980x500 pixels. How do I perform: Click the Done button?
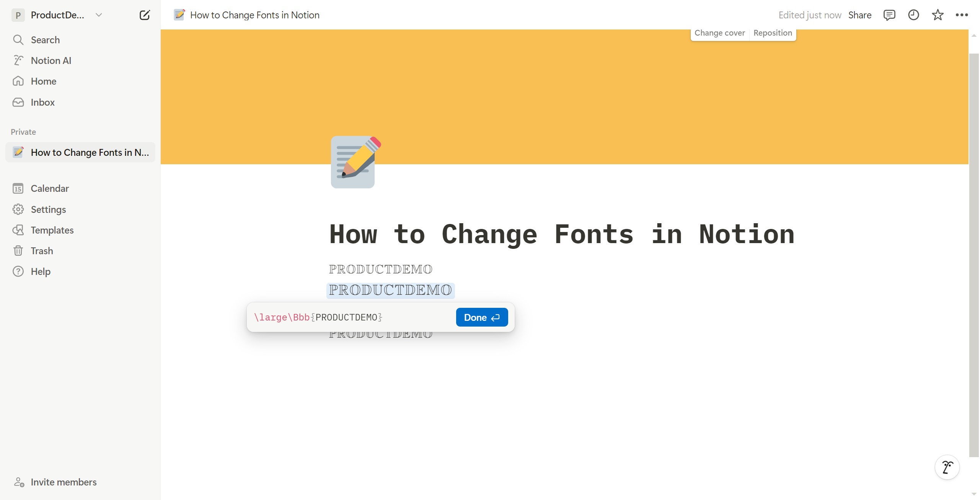tap(482, 317)
